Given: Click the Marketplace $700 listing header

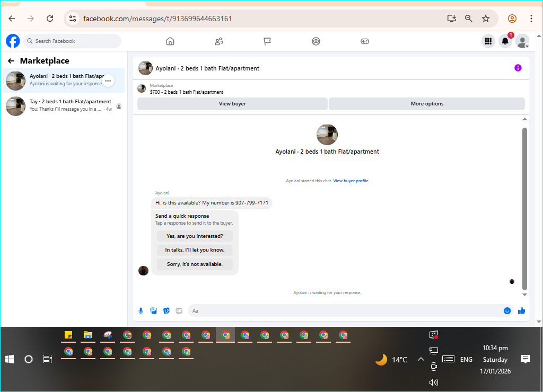Looking at the screenshot, I should coord(187,89).
